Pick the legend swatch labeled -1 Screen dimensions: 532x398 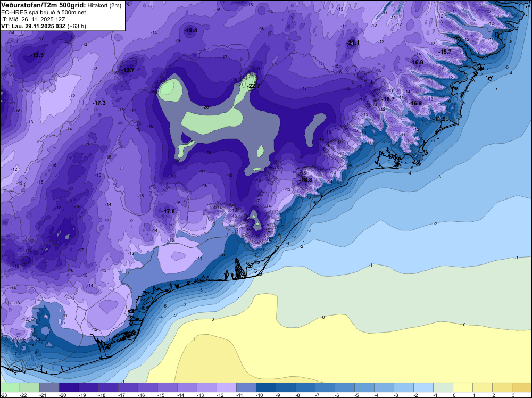[443, 387]
